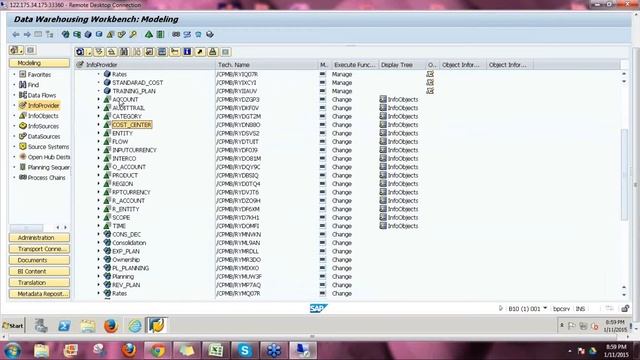Expand the PL_PLANNING tree node

98,268
